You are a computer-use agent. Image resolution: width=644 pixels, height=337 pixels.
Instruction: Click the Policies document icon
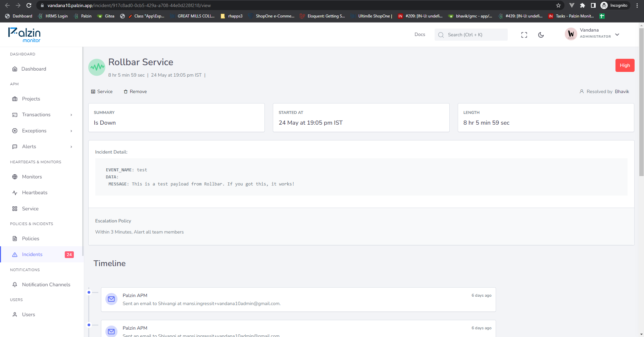click(x=15, y=239)
